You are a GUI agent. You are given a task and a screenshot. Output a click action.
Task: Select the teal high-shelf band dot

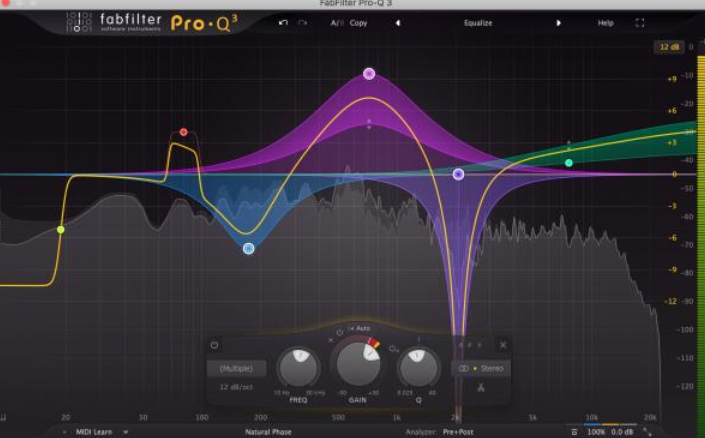coord(569,163)
